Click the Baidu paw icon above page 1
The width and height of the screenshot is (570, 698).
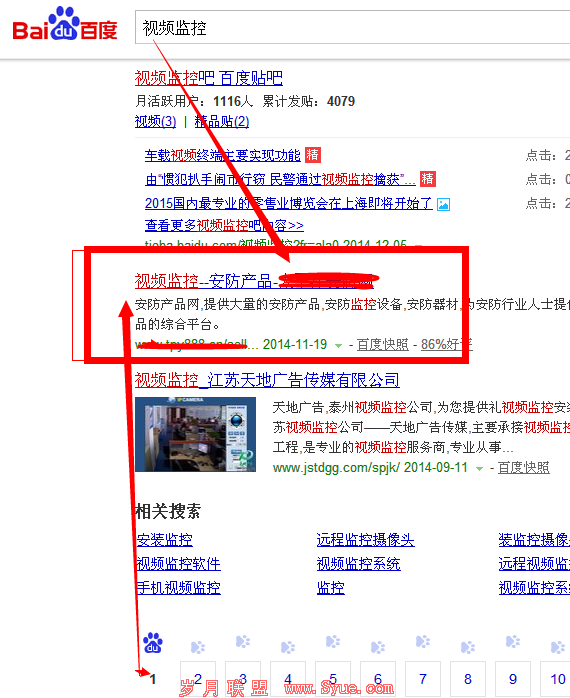[x=153, y=643]
